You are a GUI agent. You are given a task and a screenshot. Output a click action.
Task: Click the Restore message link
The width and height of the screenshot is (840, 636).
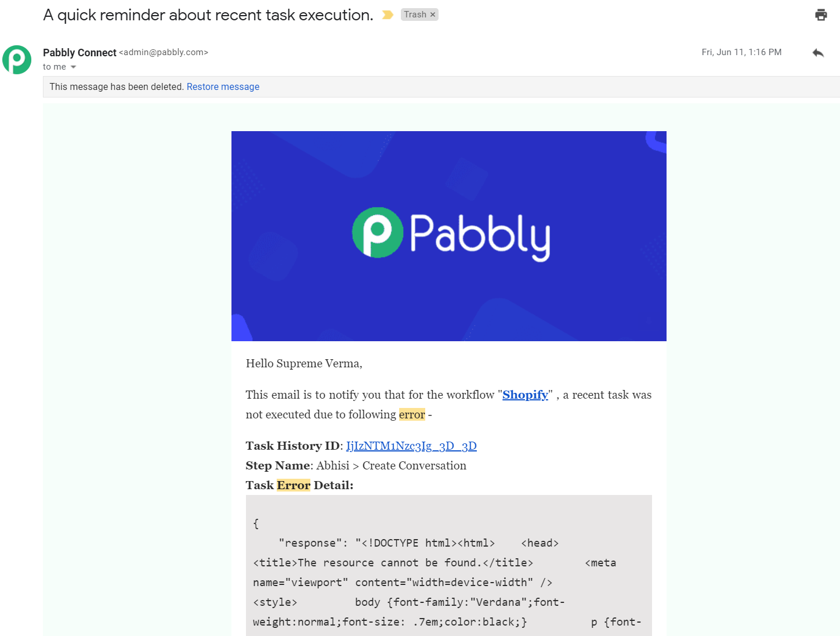pyautogui.click(x=223, y=86)
